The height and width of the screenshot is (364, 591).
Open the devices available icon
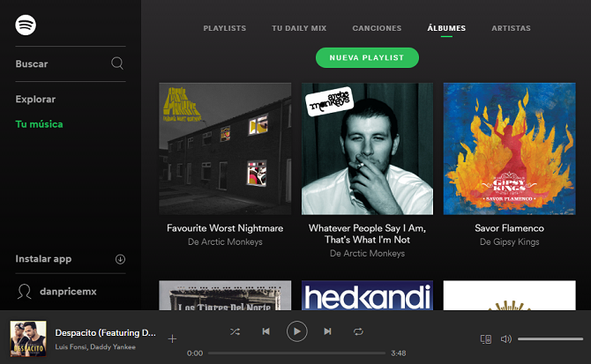click(484, 338)
